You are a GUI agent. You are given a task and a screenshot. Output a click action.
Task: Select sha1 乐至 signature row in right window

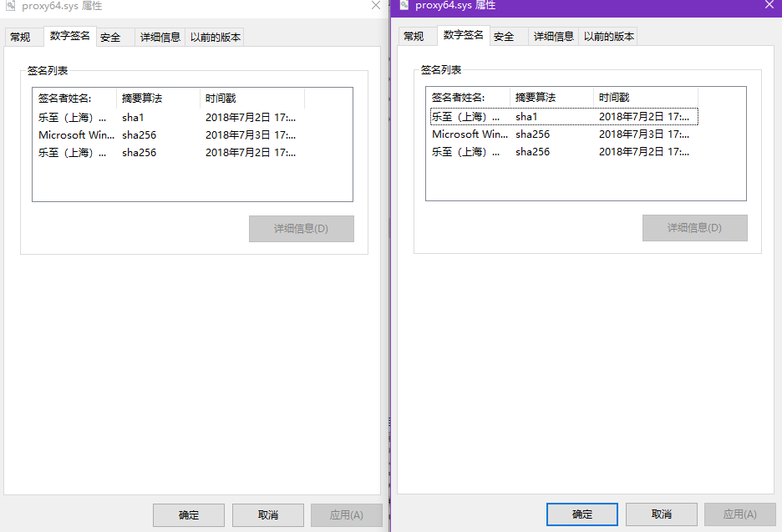click(x=564, y=117)
